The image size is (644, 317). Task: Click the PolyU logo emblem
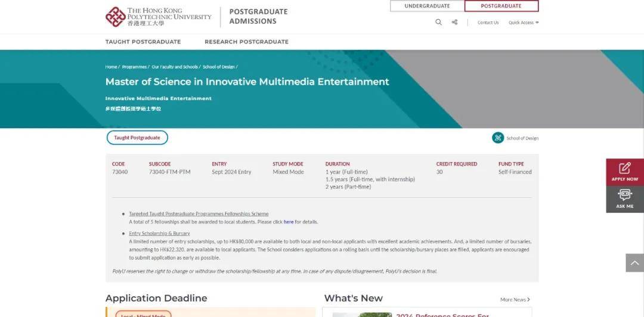point(116,17)
